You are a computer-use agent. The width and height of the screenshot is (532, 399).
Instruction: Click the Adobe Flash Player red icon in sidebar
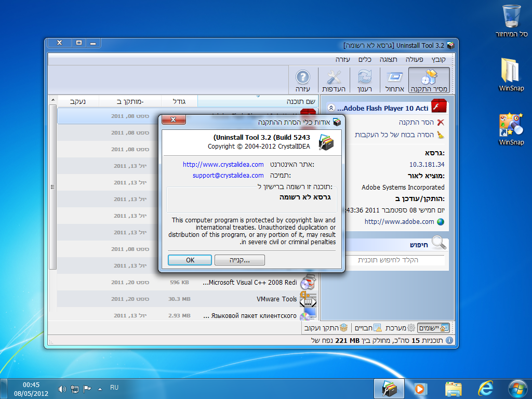click(438, 107)
